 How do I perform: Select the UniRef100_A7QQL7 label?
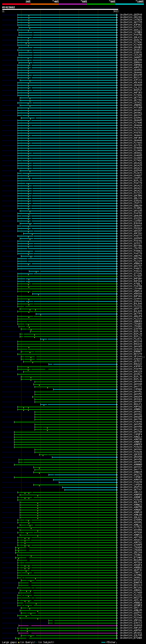[131, 284]
